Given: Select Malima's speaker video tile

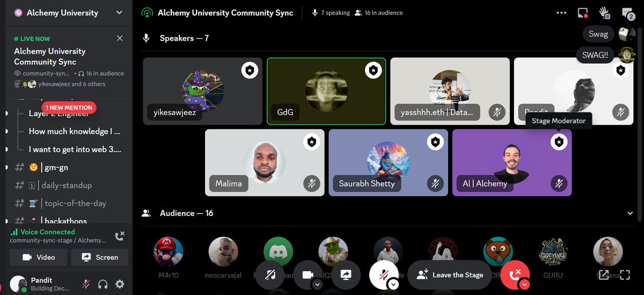Looking at the screenshot, I should point(265,162).
